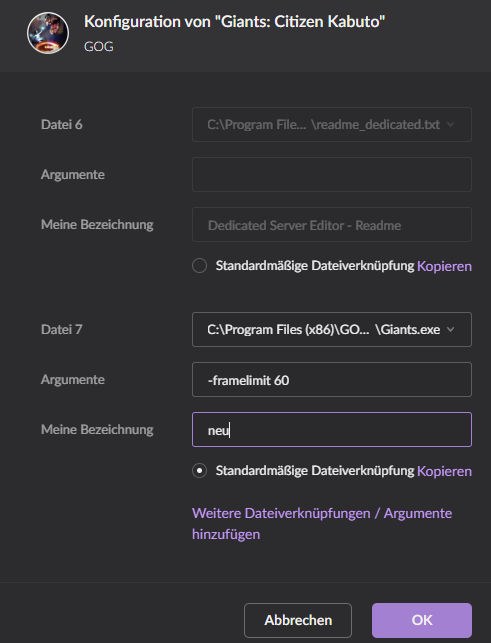Add more shortcuts via Weitere Dateiverknüpfungen link
The image size is (491, 643).
tap(322, 524)
